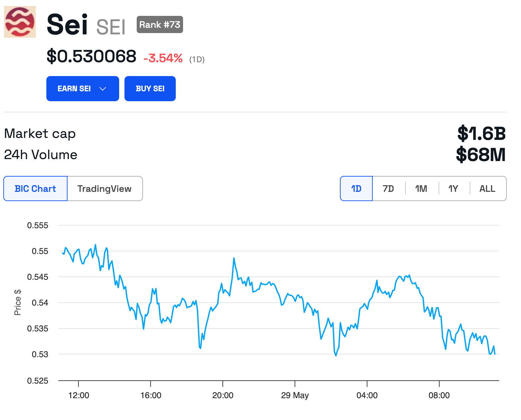
Task: Click the 29 May date marker
Action: (x=295, y=395)
